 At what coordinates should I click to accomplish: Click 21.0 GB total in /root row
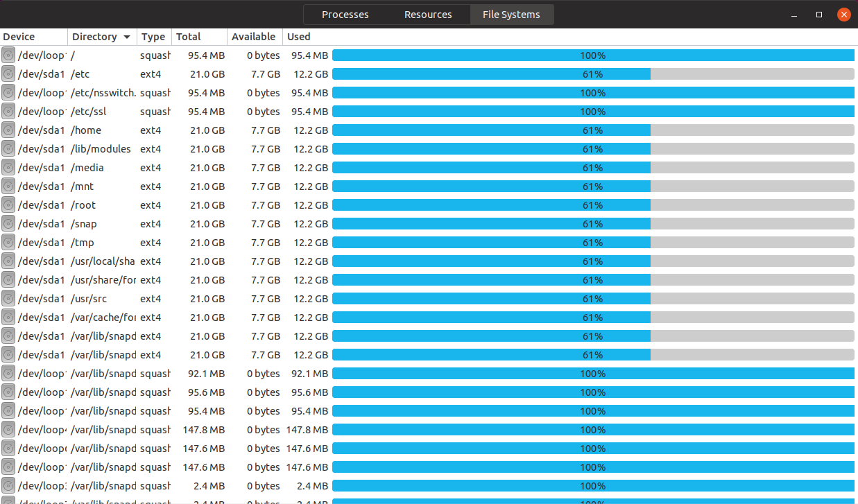[207, 205]
